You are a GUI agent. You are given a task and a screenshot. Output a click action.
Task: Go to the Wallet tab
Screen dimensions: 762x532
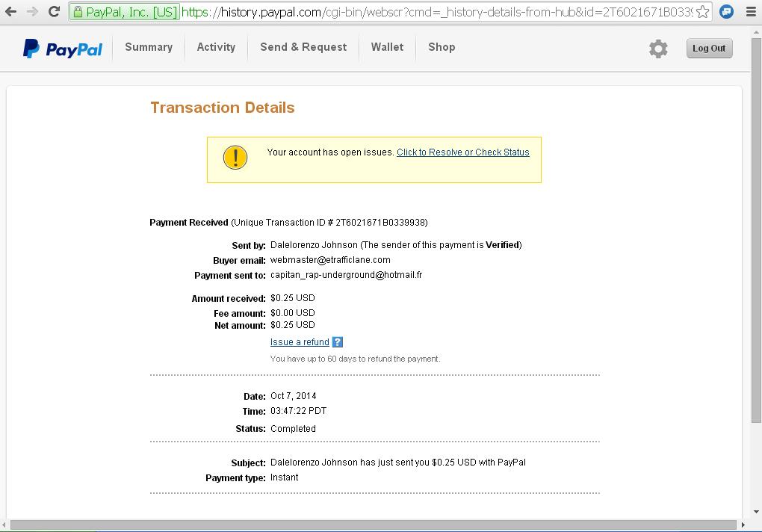pos(387,47)
